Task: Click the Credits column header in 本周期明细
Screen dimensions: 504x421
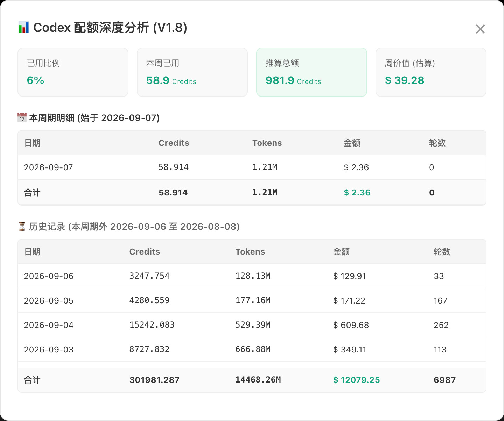Action: click(174, 143)
